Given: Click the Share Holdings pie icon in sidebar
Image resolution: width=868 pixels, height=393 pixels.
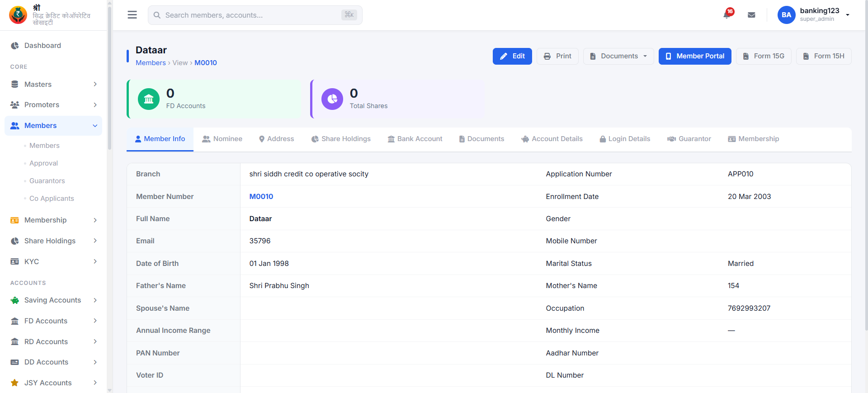Looking at the screenshot, I should 15,241.
